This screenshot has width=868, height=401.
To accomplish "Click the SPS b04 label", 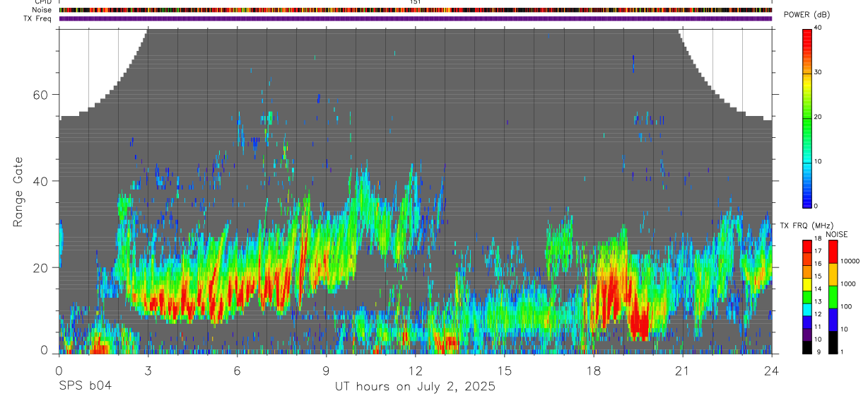I will click(x=84, y=386).
